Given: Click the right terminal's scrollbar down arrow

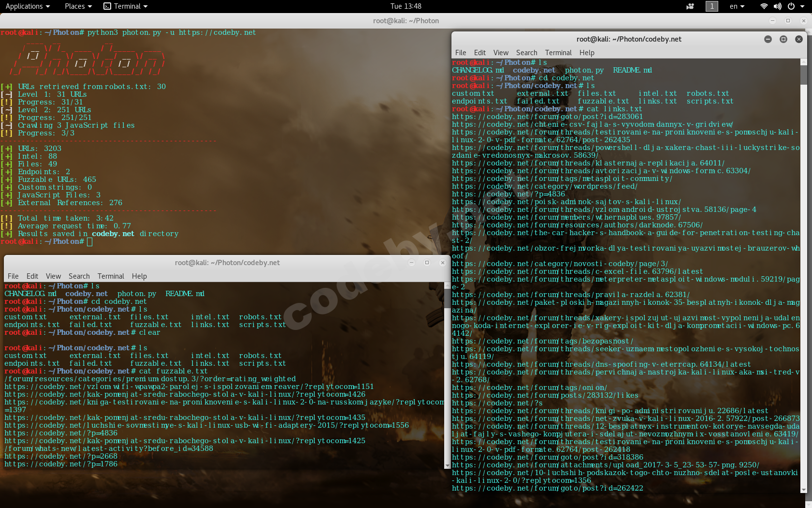Looking at the screenshot, I should tap(804, 490).
